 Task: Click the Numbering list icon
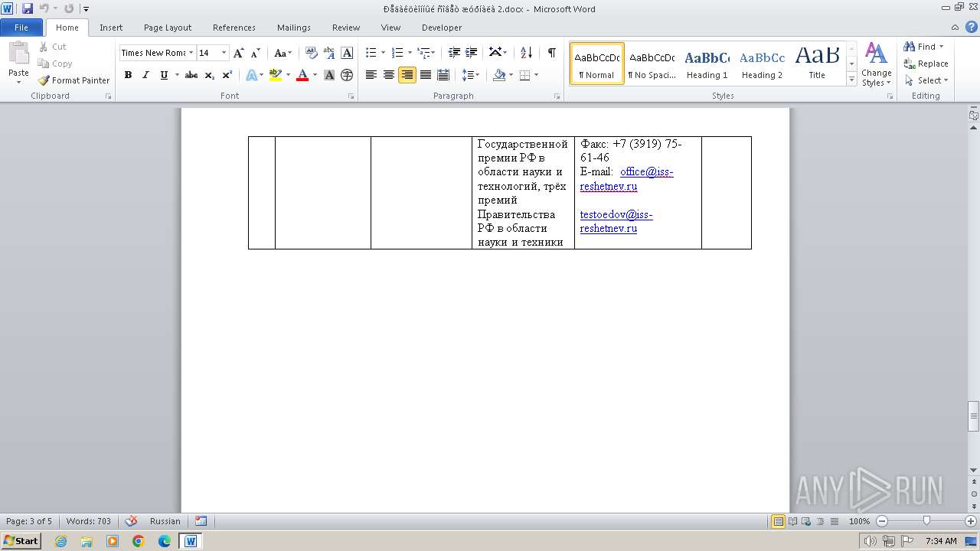(x=397, y=53)
